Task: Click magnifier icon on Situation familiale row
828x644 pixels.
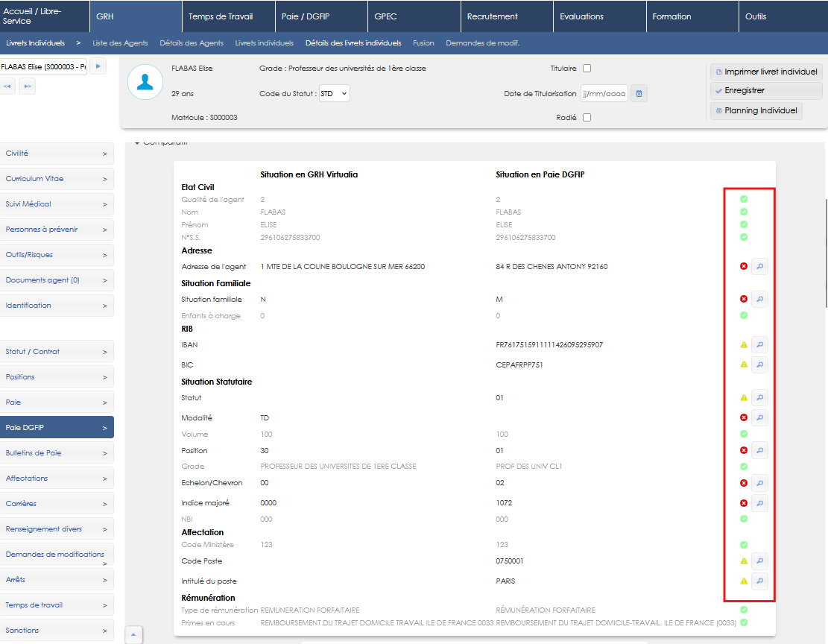Action: tap(759, 299)
